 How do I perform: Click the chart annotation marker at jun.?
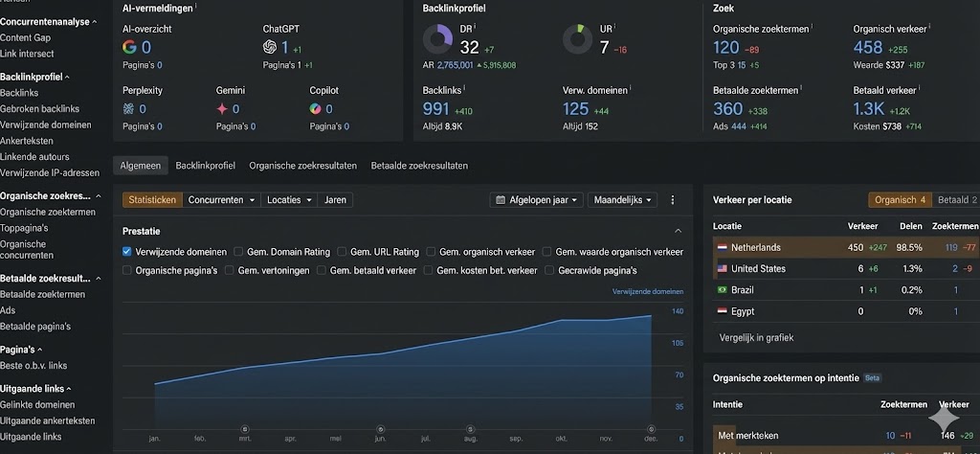coord(380,429)
